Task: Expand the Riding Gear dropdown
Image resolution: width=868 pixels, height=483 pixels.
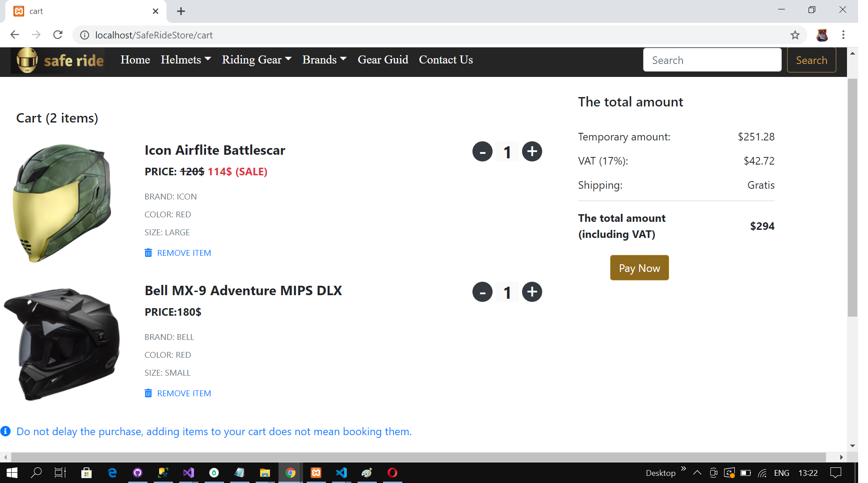Action: point(257,59)
